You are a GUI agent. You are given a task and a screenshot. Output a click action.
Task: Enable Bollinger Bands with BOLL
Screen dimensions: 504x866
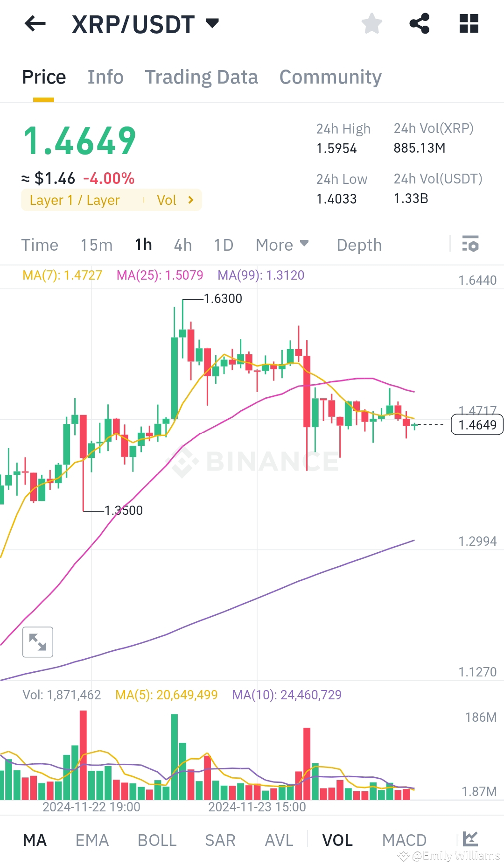157,839
